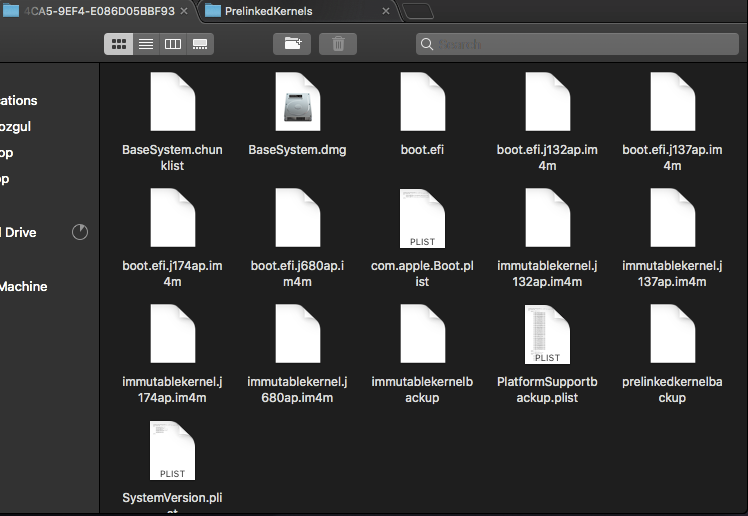
Task: Click the trash delete button
Action: pyautogui.click(x=338, y=44)
